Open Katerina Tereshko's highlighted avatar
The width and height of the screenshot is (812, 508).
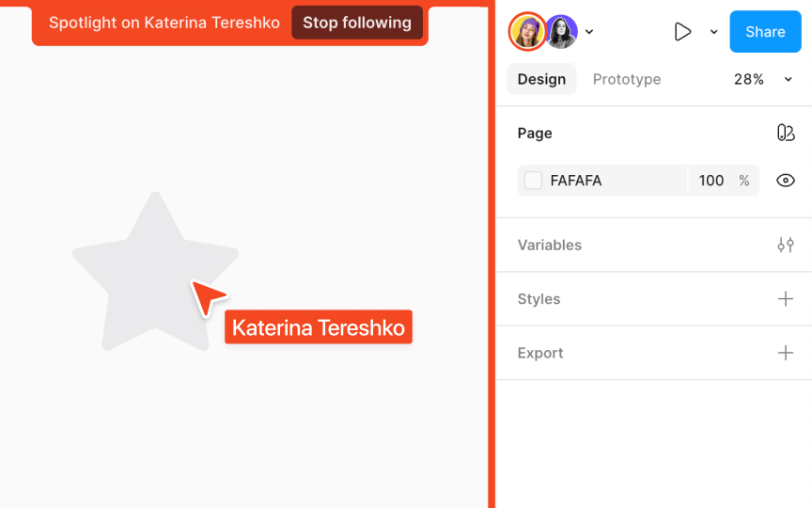pyautogui.click(x=527, y=32)
